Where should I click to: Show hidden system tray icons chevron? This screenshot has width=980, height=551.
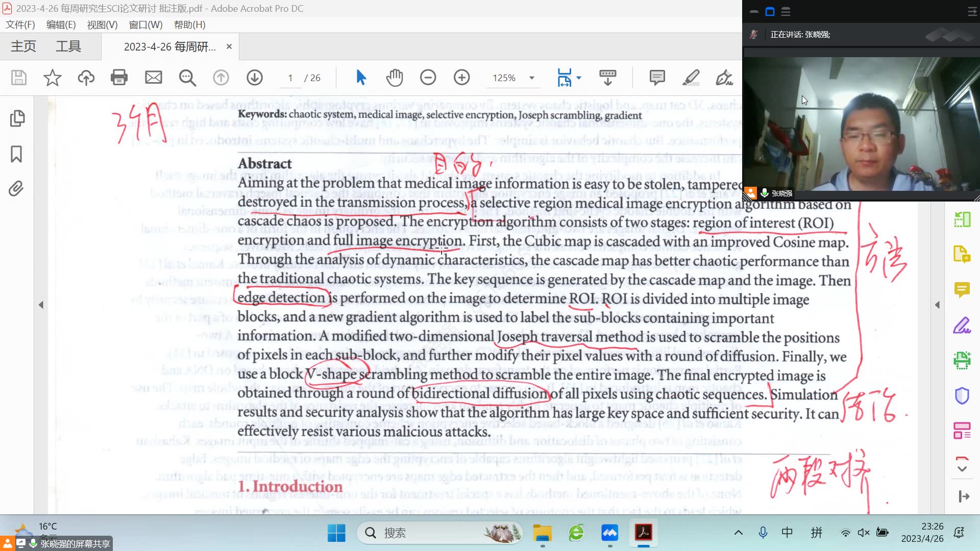click(739, 533)
